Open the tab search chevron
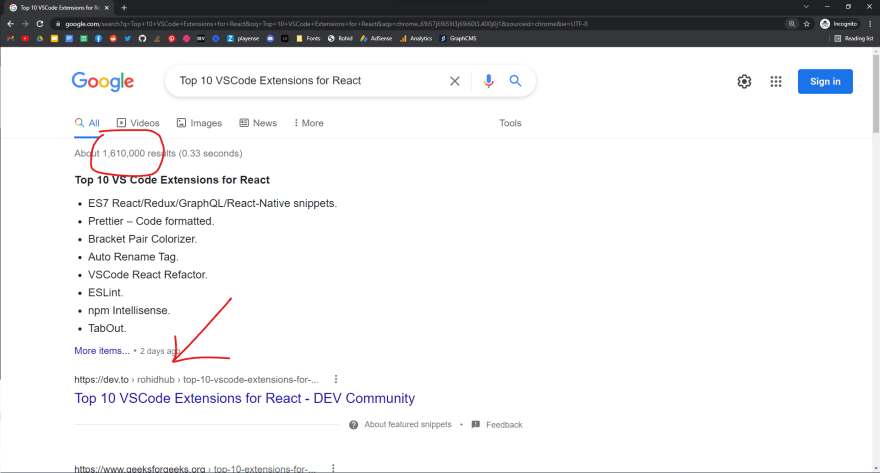 tap(806, 7)
